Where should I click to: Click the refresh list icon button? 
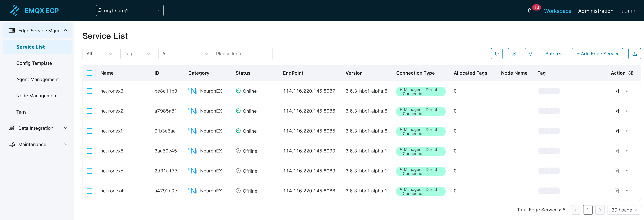496,53
